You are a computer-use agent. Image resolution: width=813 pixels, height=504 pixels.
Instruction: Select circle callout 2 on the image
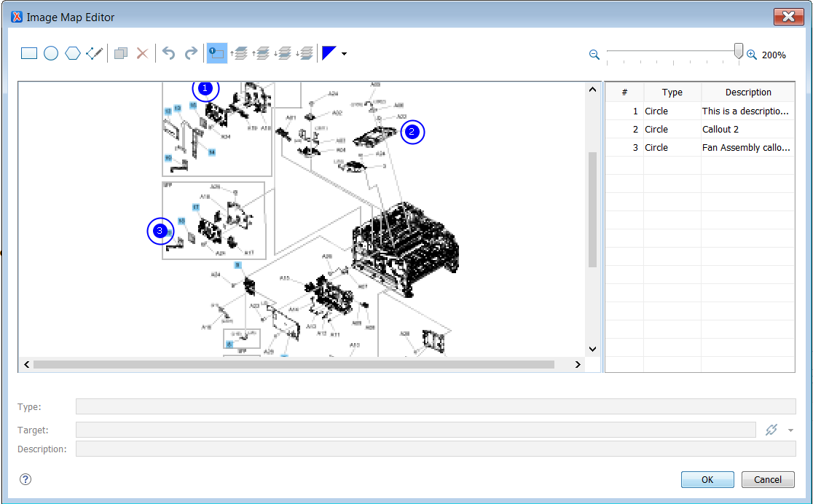coord(412,132)
